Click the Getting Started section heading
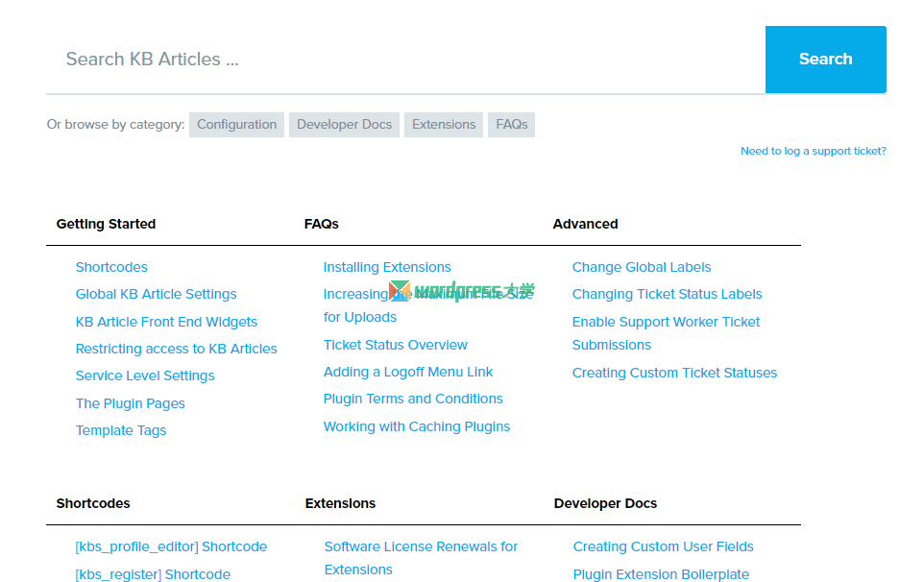 (x=106, y=224)
